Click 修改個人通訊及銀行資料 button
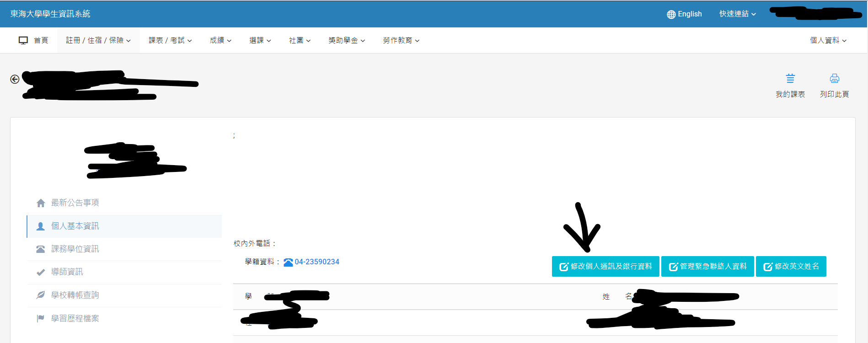Image resolution: width=868 pixels, height=343 pixels. click(x=605, y=267)
